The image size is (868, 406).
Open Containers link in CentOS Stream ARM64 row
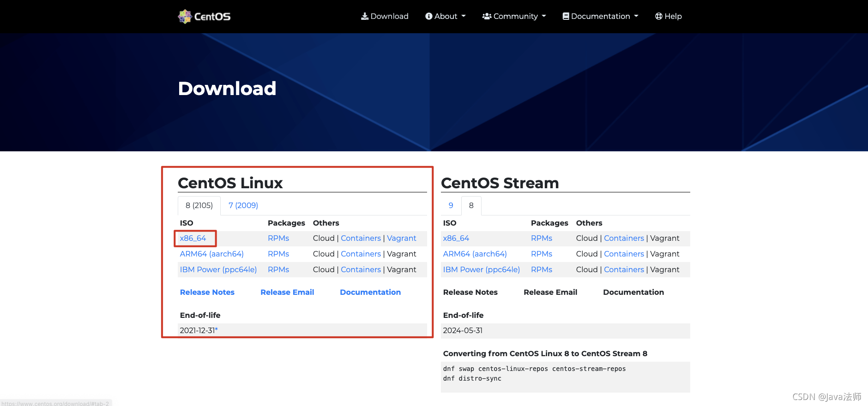coord(624,254)
